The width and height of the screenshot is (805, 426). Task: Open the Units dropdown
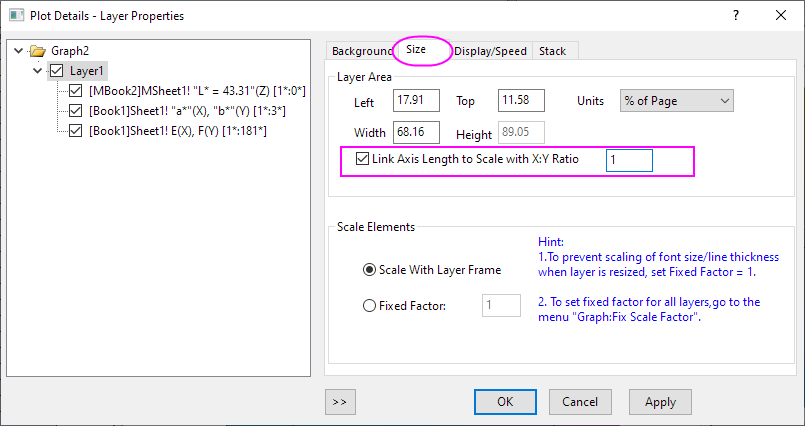point(677,101)
